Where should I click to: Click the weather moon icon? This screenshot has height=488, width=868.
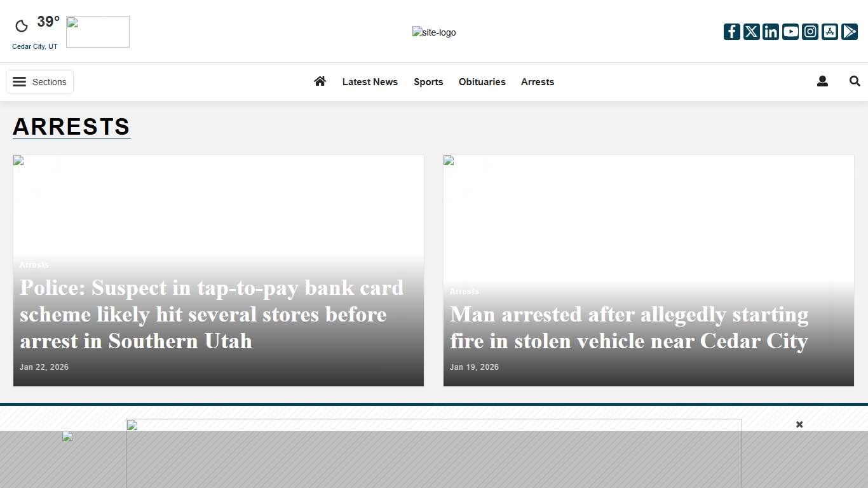pyautogui.click(x=21, y=25)
